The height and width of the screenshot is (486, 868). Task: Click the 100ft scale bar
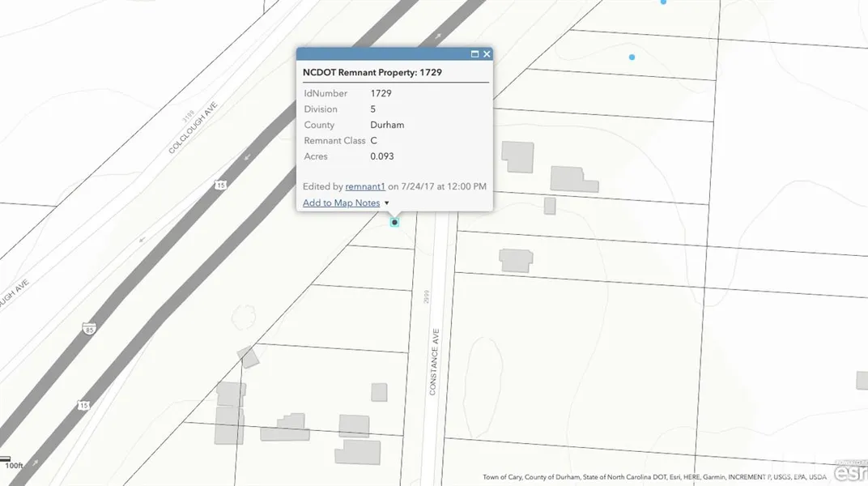point(13,464)
